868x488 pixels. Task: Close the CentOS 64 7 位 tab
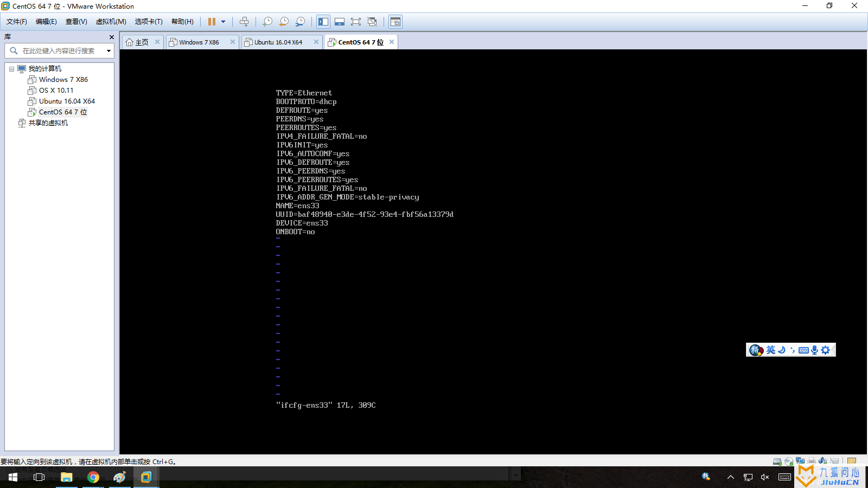point(392,42)
